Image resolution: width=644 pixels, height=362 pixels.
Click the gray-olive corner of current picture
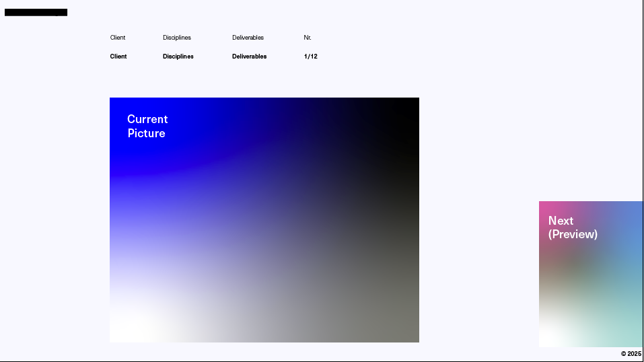[404, 330]
